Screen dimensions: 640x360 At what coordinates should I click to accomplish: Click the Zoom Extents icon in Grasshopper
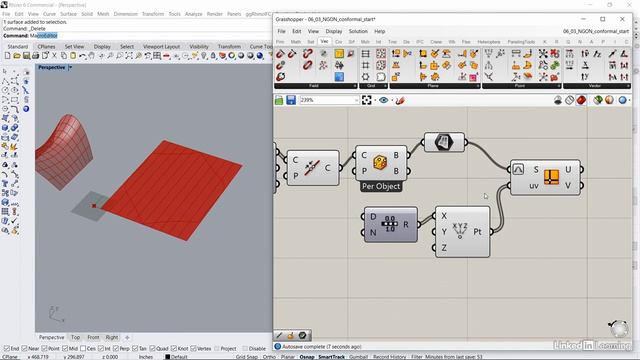(367, 100)
